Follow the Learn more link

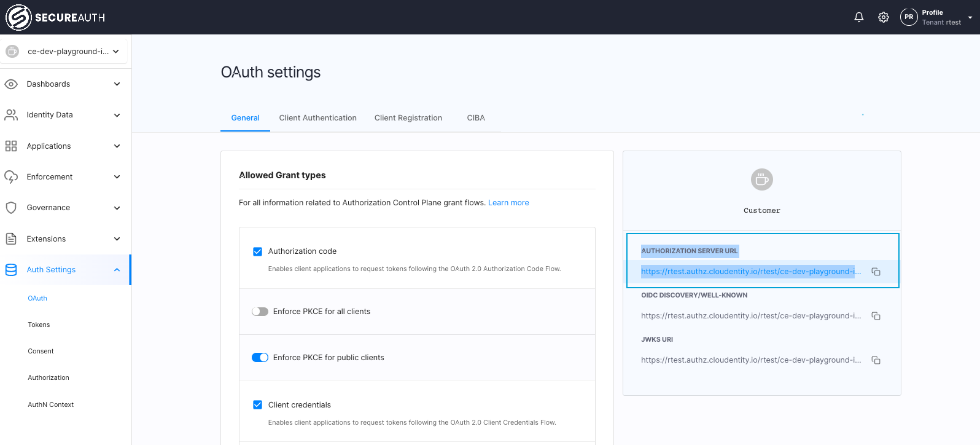click(508, 203)
